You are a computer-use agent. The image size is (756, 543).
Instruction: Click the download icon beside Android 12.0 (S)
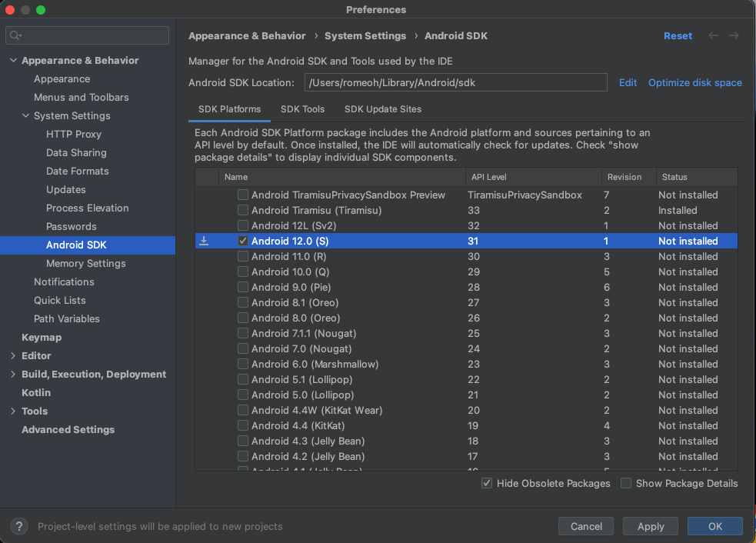pyautogui.click(x=204, y=241)
